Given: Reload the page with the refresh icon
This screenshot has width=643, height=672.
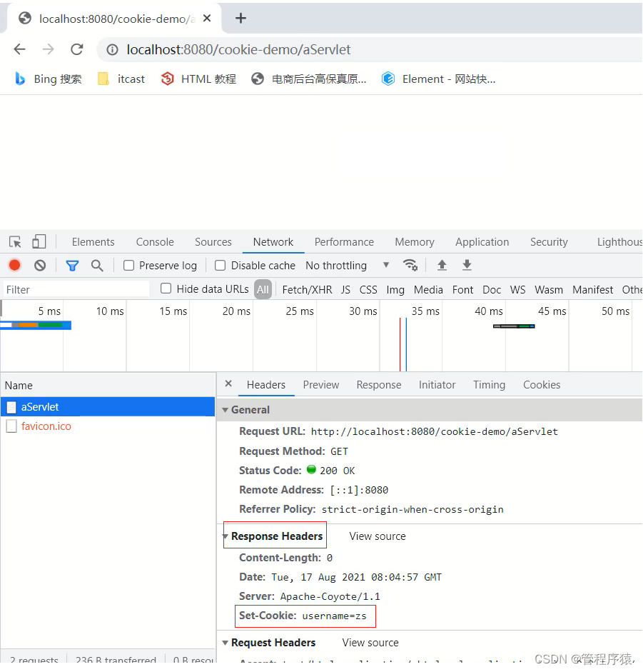Looking at the screenshot, I should coord(77,49).
